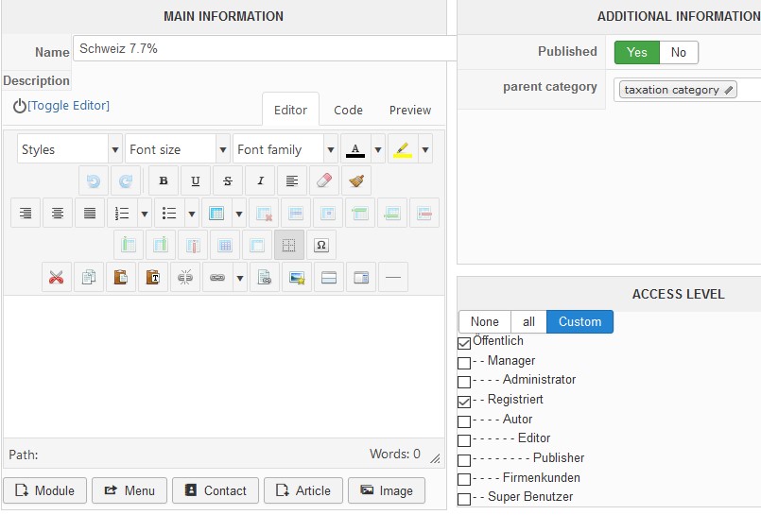Justify the text fully
The image size is (761, 532).
click(90, 213)
